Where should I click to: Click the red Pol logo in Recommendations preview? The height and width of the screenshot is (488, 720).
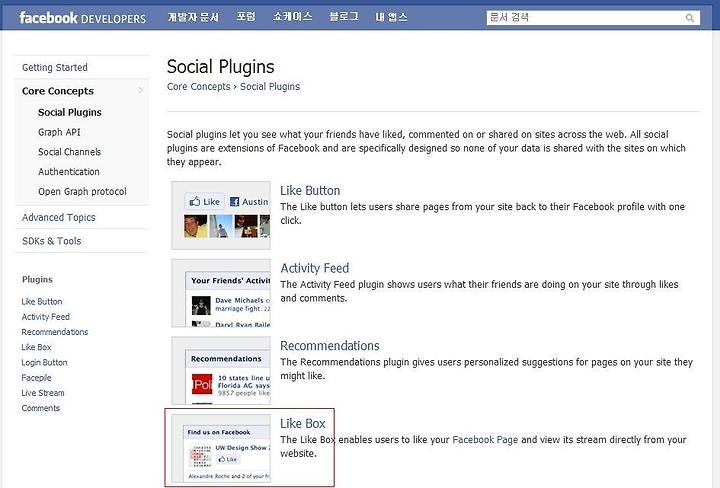(202, 385)
